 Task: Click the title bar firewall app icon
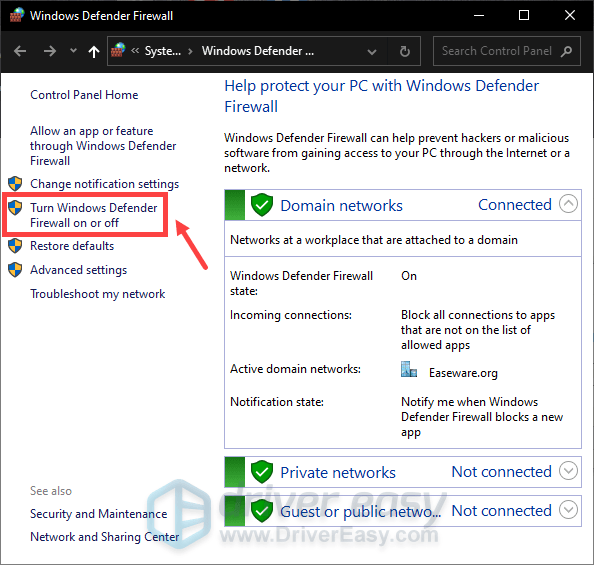tap(17, 16)
